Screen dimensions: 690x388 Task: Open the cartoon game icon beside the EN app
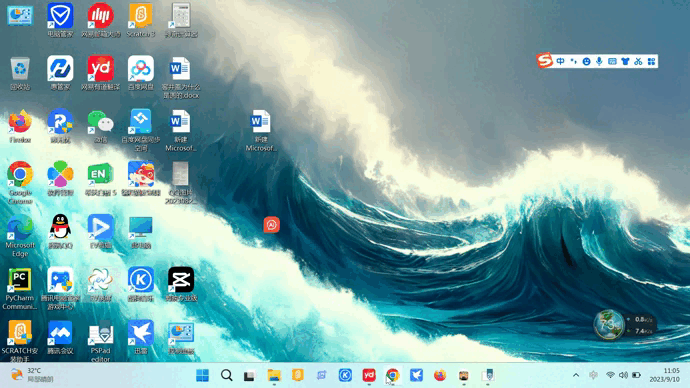point(141,174)
